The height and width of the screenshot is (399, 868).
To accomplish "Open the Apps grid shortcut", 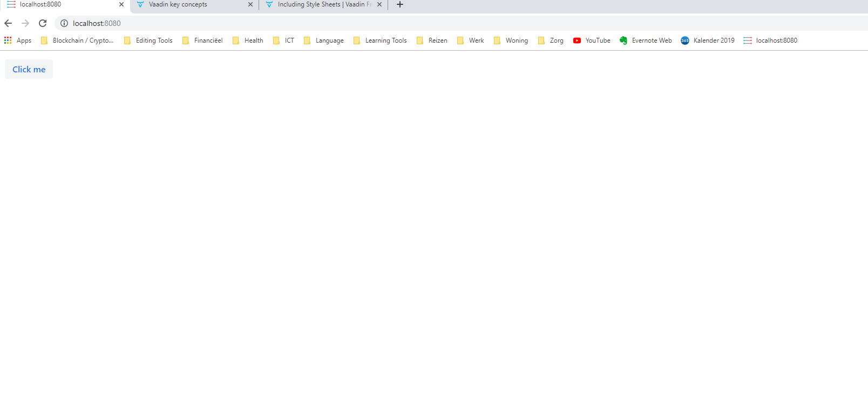I will (x=18, y=40).
